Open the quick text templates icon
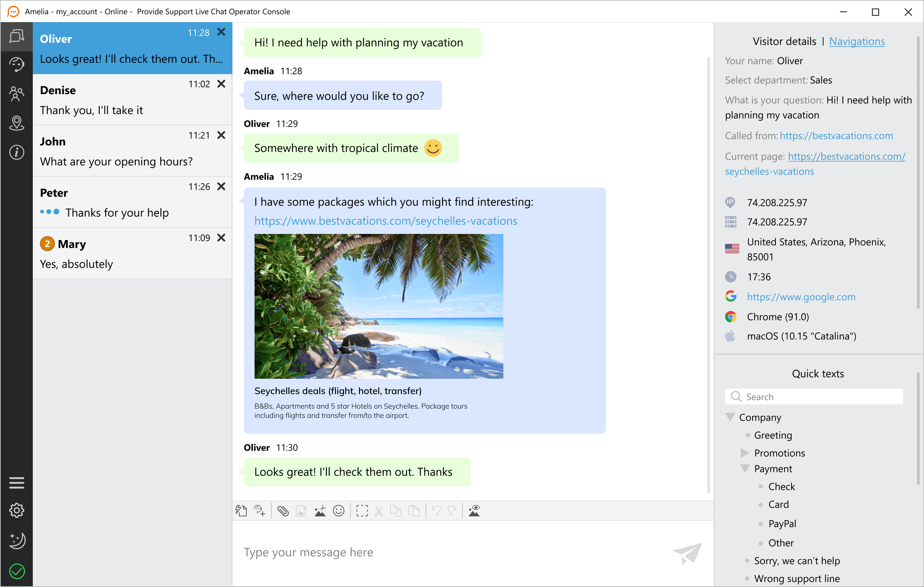 (x=241, y=511)
